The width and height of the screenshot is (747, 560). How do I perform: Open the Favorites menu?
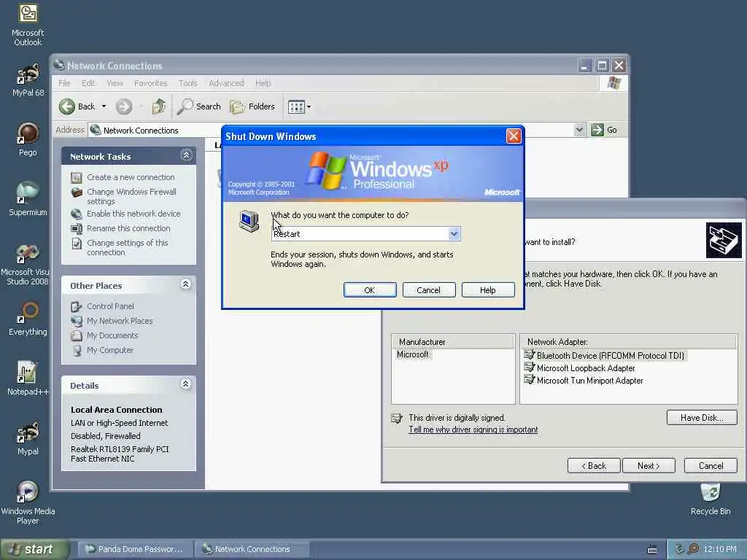(150, 83)
